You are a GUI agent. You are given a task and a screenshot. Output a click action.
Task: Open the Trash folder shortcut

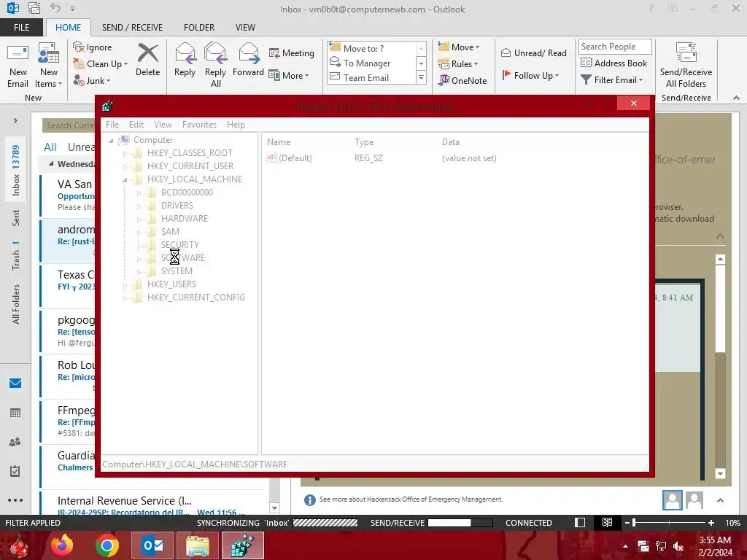(x=16, y=256)
